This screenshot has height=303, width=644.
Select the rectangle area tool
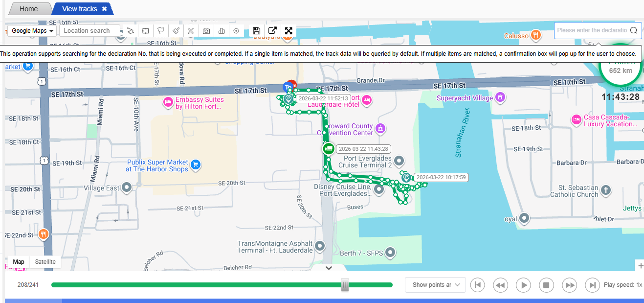click(145, 31)
